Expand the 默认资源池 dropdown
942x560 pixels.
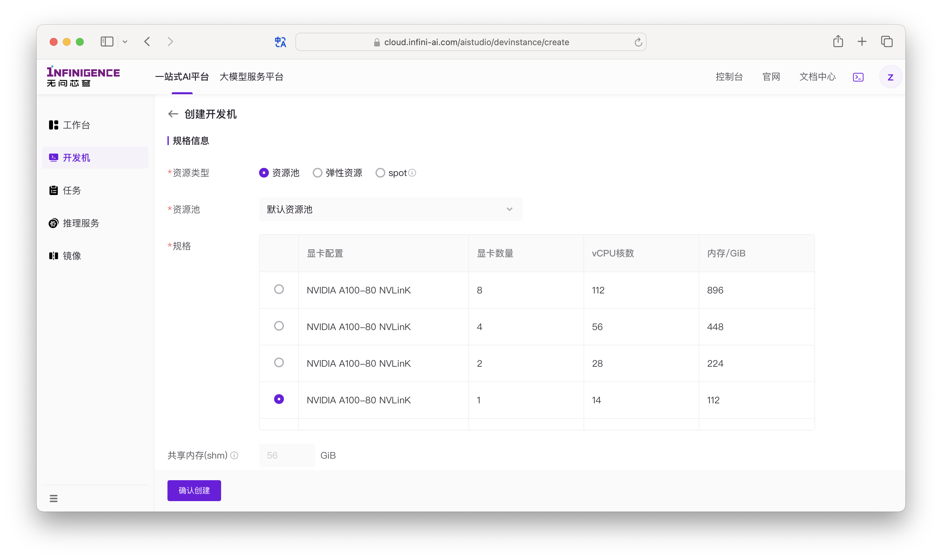(x=391, y=209)
